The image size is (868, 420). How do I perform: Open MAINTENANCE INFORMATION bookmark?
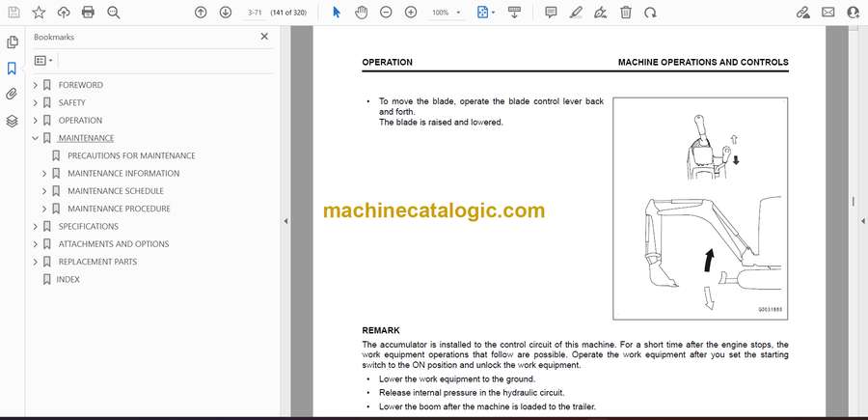(x=123, y=174)
